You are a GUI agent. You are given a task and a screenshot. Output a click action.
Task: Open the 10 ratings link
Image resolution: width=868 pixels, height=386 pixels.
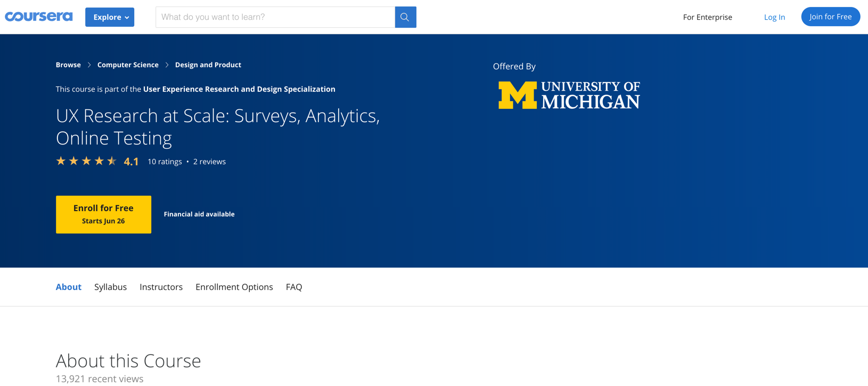[x=165, y=162]
